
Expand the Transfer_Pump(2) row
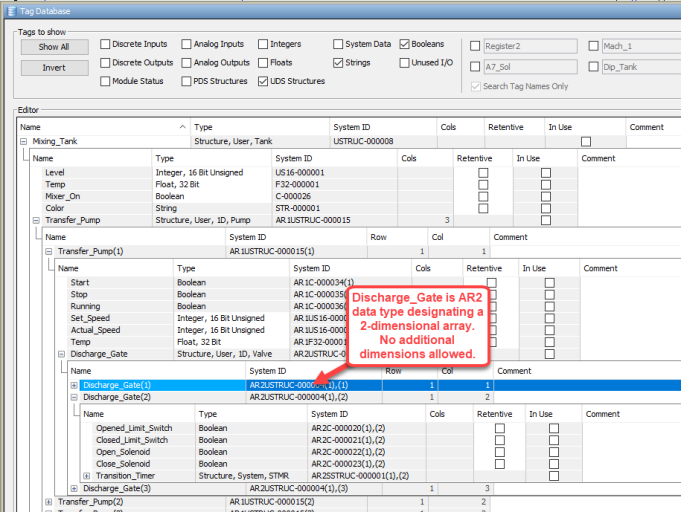50,501
